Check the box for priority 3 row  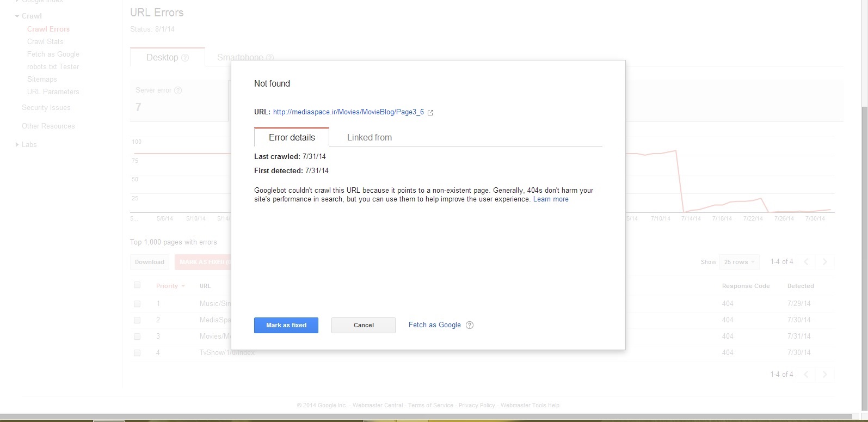click(x=137, y=337)
